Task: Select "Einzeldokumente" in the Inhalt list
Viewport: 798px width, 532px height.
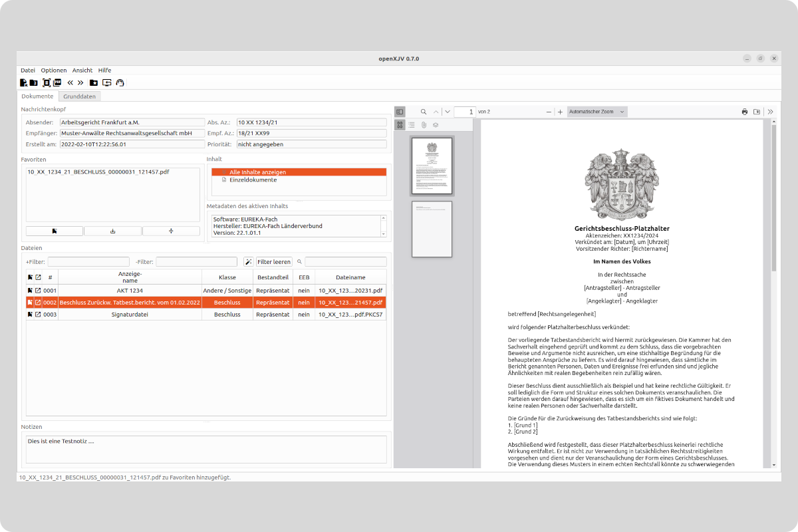Action: [253, 179]
